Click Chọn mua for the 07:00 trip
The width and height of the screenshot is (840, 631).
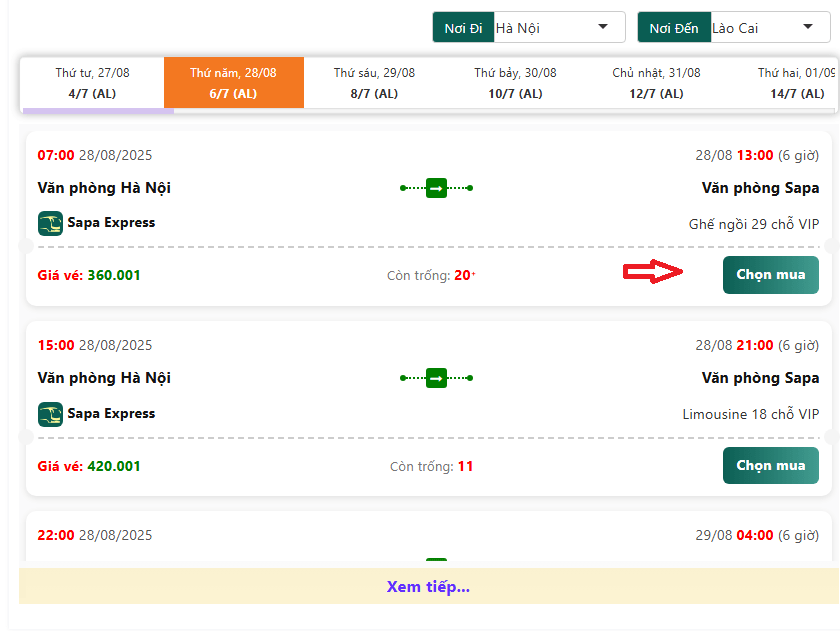coord(770,275)
